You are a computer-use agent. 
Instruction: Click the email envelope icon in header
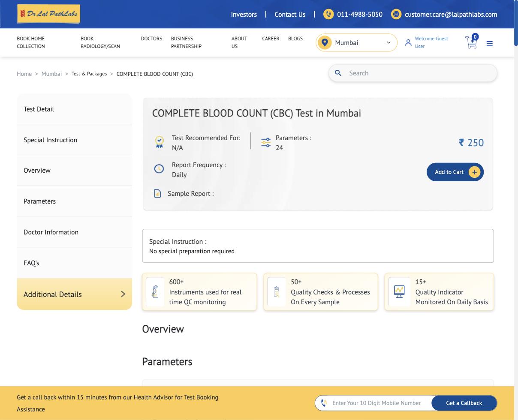[396, 14]
